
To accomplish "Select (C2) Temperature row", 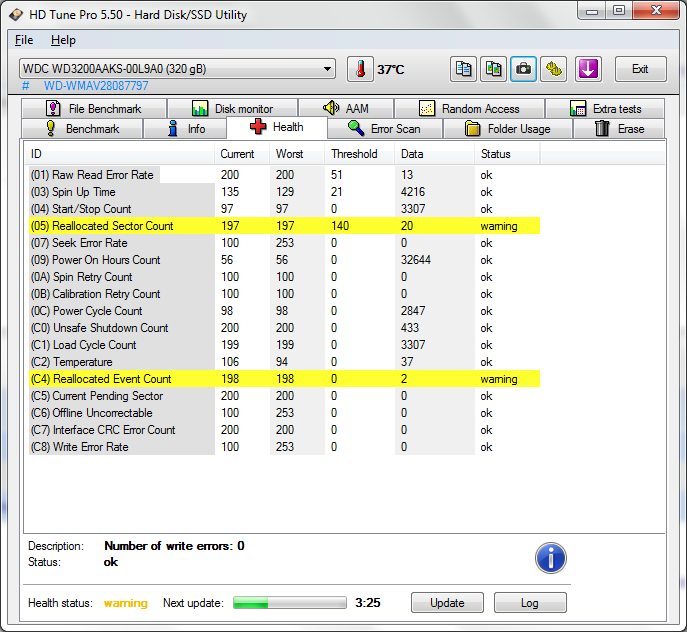I will point(284,362).
